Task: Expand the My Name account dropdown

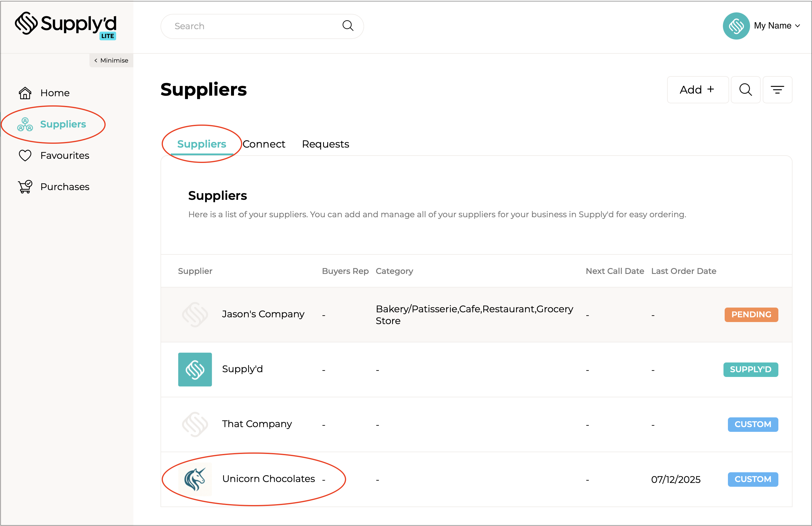Action: [777, 26]
